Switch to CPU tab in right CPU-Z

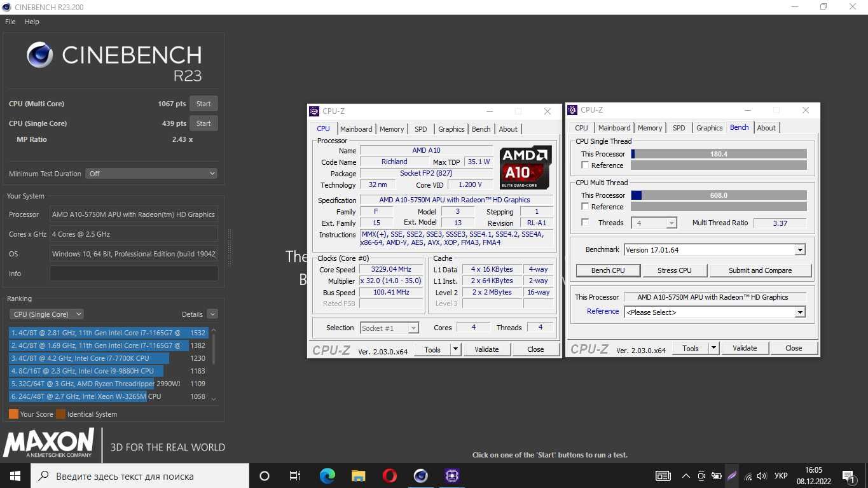pos(581,128)
